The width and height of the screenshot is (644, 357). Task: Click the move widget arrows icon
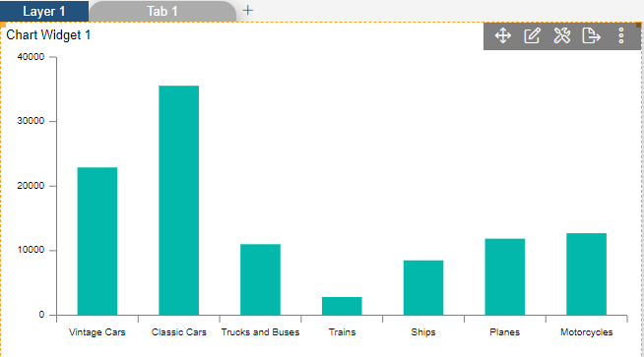click(x=503, y=35)
